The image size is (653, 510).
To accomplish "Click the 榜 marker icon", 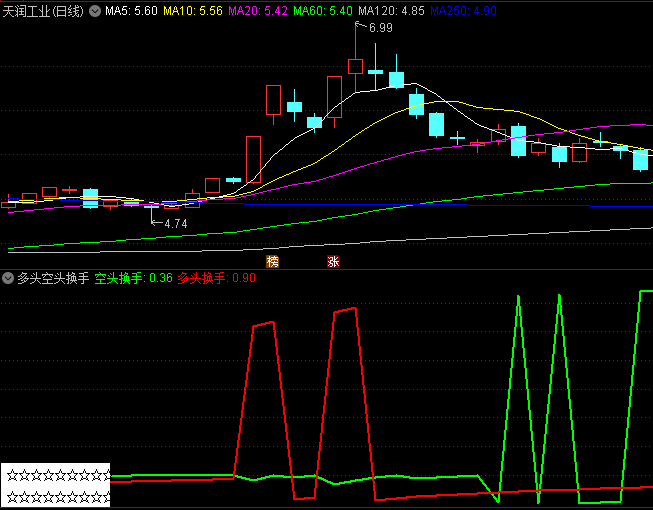I will coord(272,262).
